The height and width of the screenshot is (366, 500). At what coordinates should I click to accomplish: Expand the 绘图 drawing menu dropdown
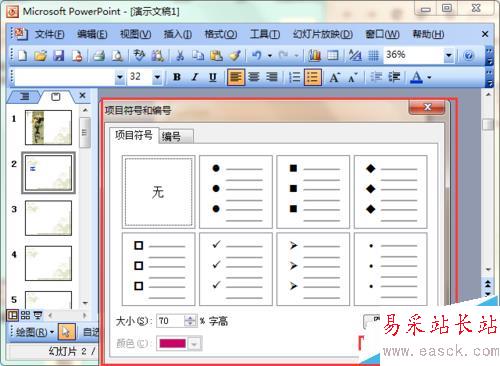[x=52, y=332]
